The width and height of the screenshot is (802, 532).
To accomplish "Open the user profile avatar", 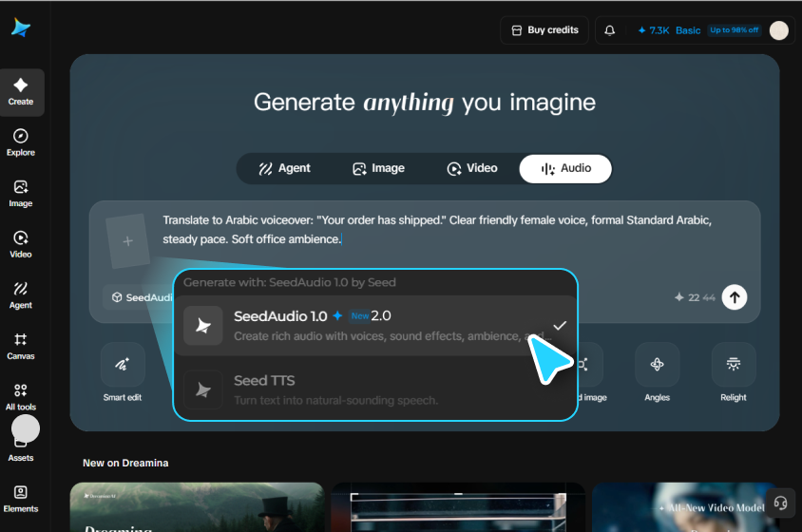I will pos(779,30).
